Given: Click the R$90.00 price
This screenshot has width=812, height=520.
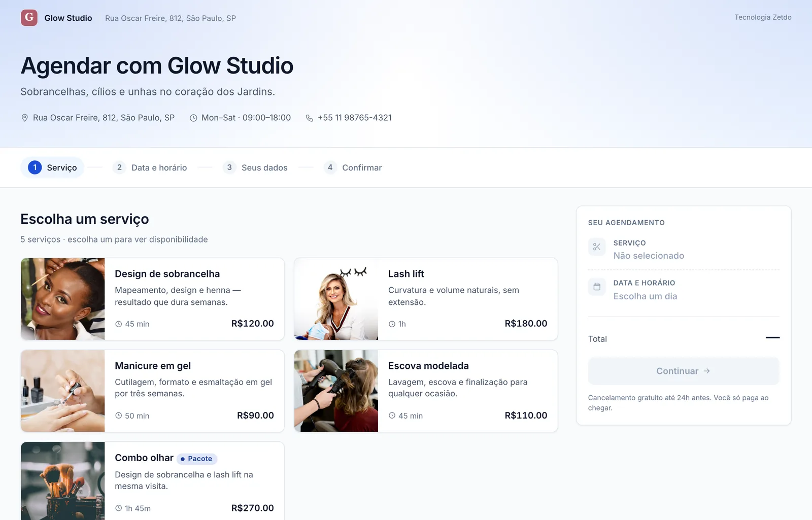Looking at the screenshot, I should pyautogui.click(x=255, y=415).
